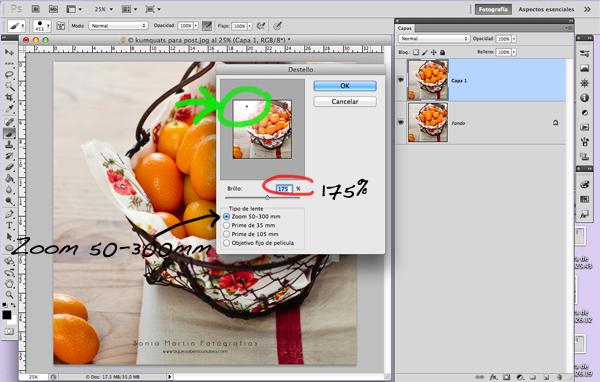Screen dimensions: 600x382
Task: Launch Bridge from the application bar
Action: [36, 9]
